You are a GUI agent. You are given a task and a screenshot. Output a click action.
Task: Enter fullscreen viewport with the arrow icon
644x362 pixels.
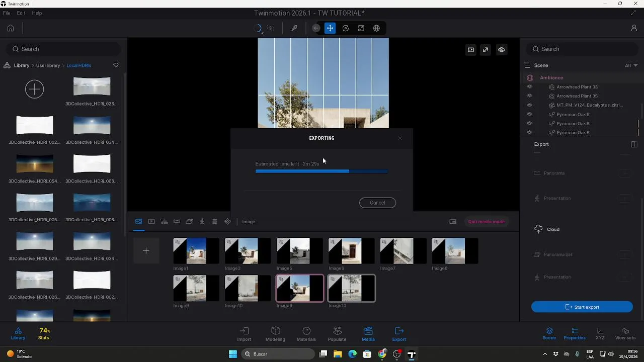click(486, 50)
